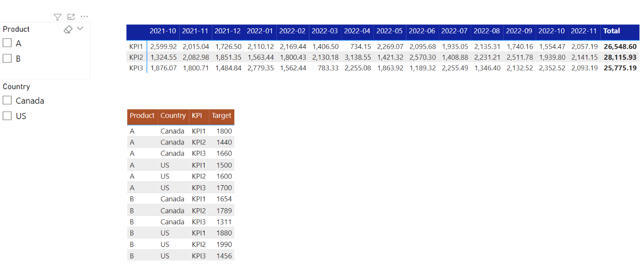The image size is (644, 279).
Task: Select cell value 734.15
Action: 361,46
